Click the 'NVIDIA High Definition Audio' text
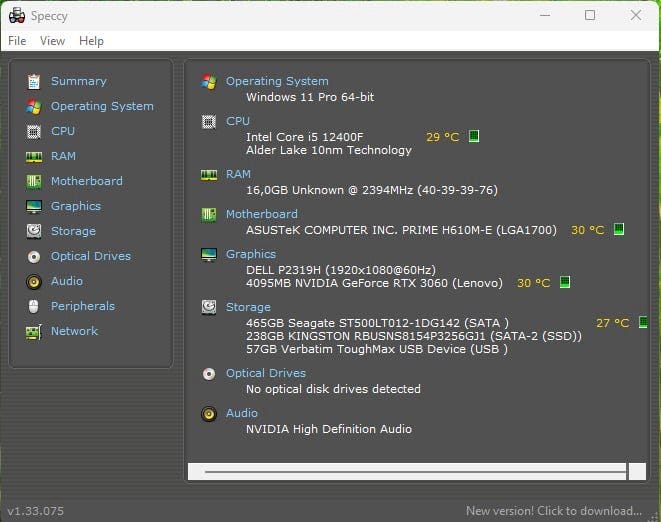Image resolution: width=661 pixels, height=522 pixels. [329, 429]
